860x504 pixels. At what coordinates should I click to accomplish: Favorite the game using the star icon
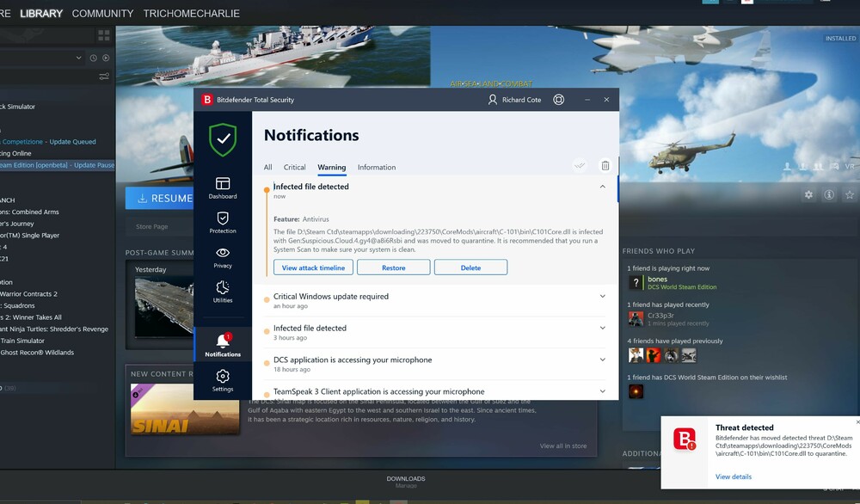point(850,194)
